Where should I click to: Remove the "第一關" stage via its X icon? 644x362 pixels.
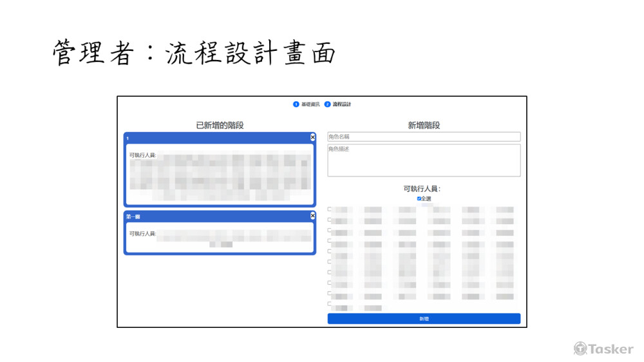[312, 215]
